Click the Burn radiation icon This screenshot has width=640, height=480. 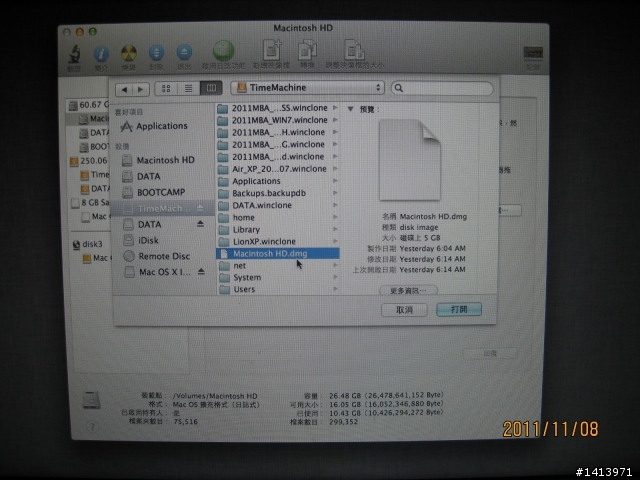pos(129,53)
